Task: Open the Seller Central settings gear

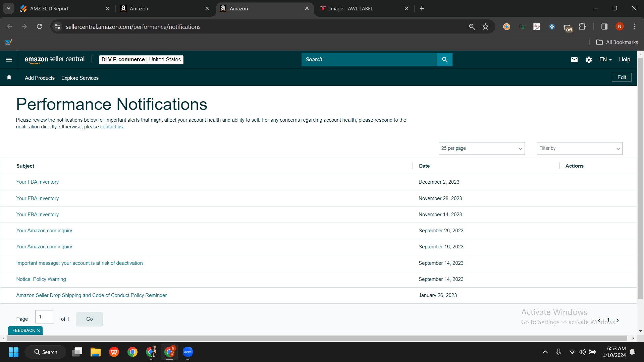Action: pyautogui.click(x=589, y=60)
